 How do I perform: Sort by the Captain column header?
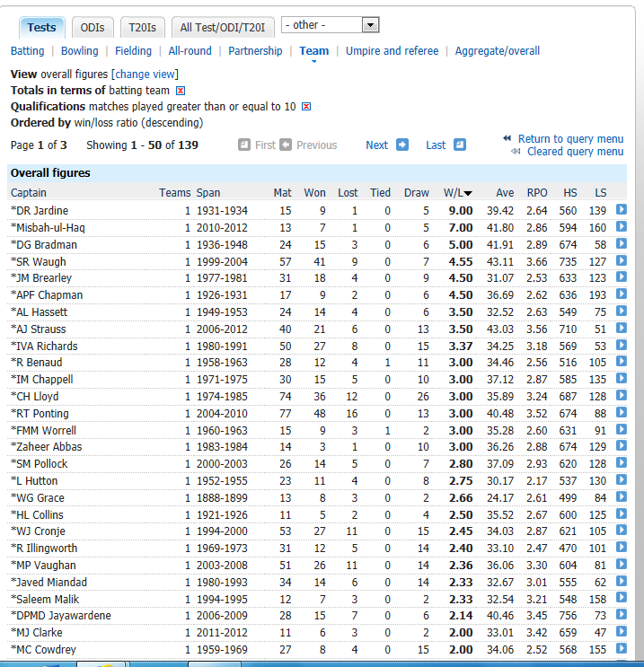coord(29,193)
